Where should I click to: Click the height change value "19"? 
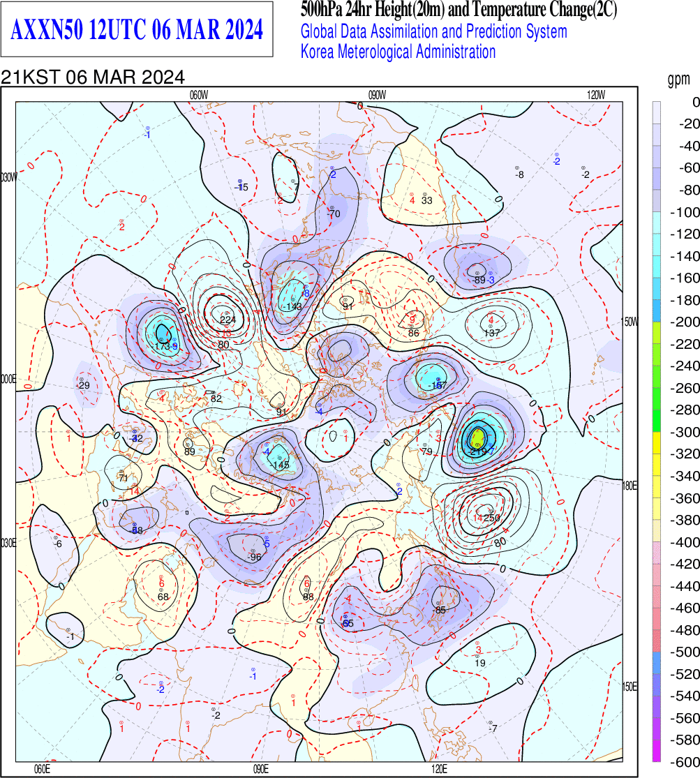click(480, 663)
